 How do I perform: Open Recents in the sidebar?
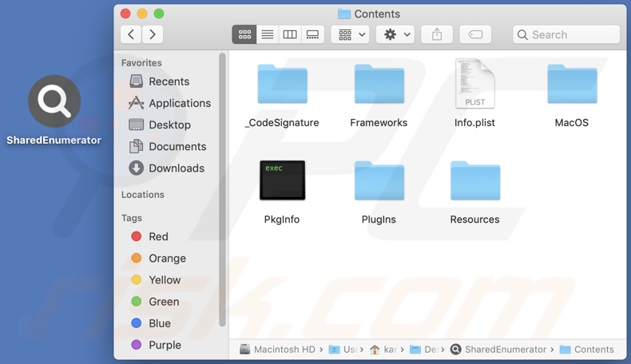click(159, 81)
